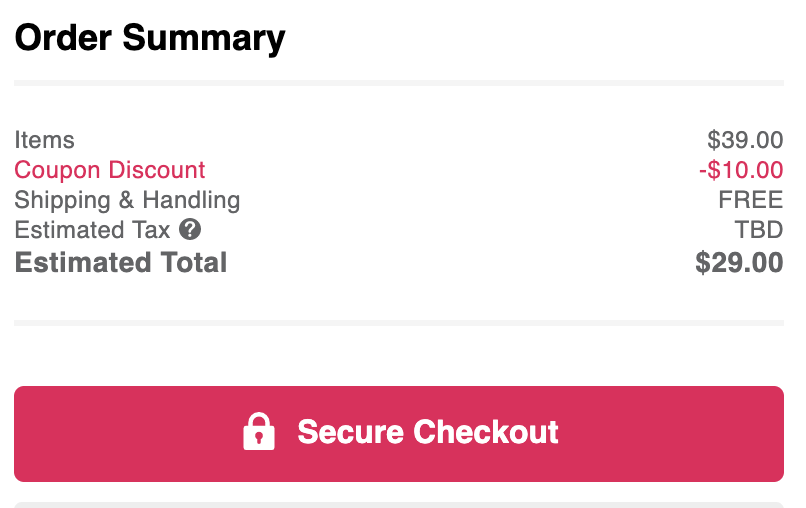
Task: Click the TBD tax value
Action: tap(759, 230)
